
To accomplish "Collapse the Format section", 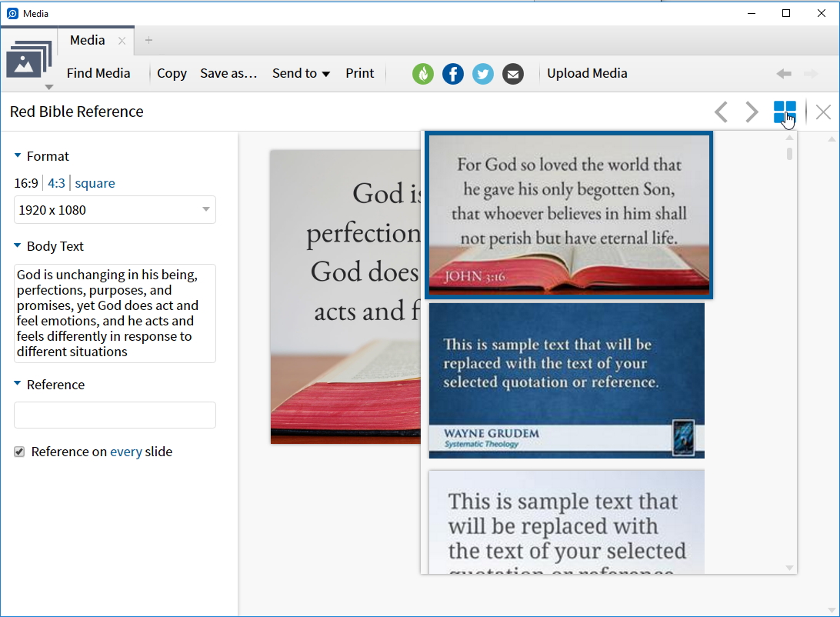I will [17, 156].
